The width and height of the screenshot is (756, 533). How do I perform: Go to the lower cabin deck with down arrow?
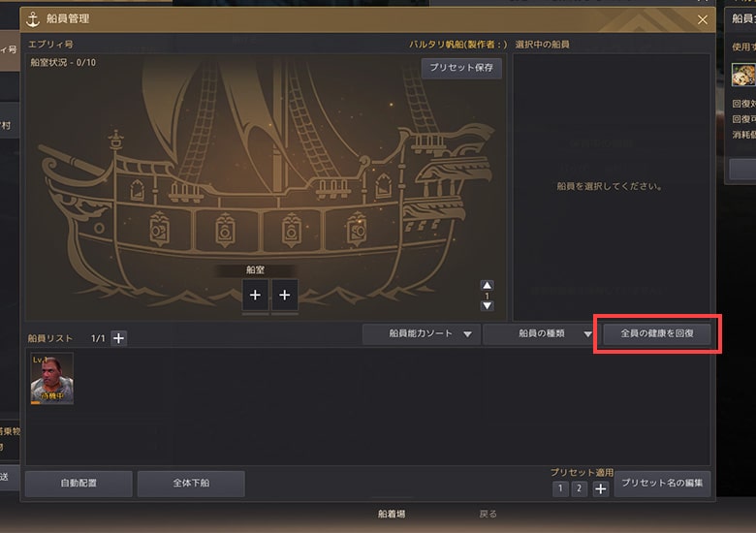click(487, 305)
